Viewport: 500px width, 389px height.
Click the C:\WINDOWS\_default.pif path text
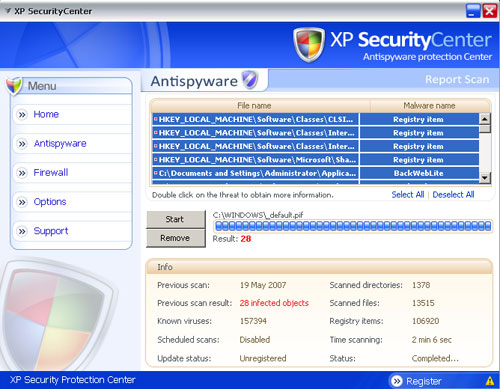pos(258,215)
